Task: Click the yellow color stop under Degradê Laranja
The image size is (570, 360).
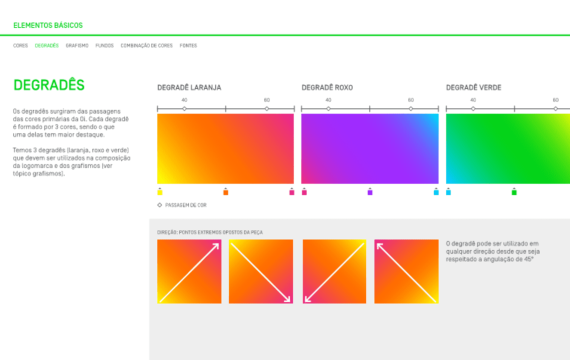Action: point(160,192)
